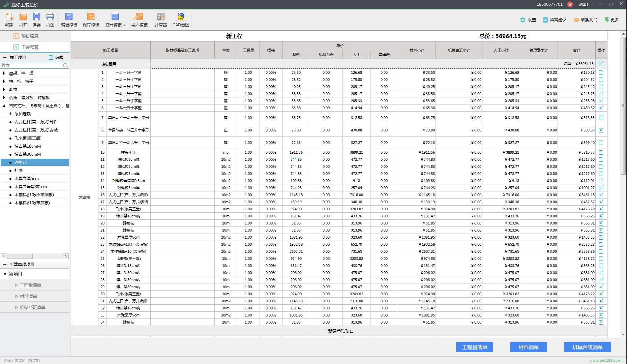This screenshot has height=364, width=627.
Task: Select 飞来椅(吴王靠) in the tree list
Action: point(28,138)
